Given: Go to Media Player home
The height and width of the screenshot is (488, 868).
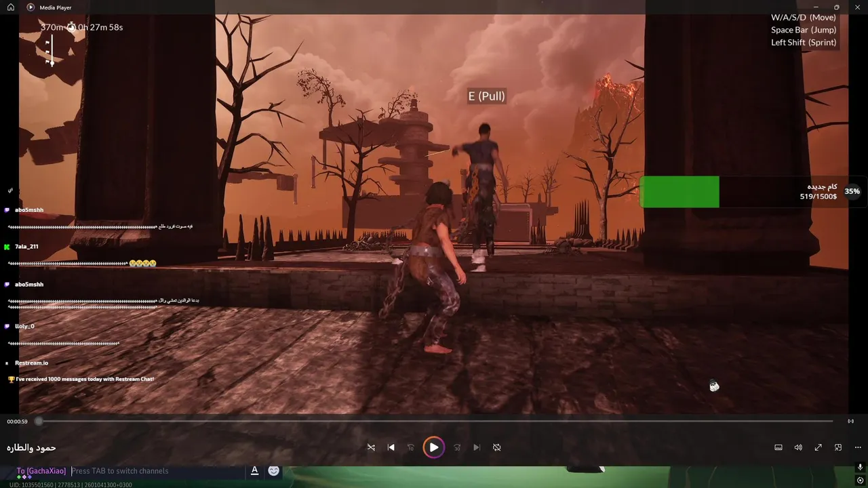Looking at the screenshot, I should 10,7.
